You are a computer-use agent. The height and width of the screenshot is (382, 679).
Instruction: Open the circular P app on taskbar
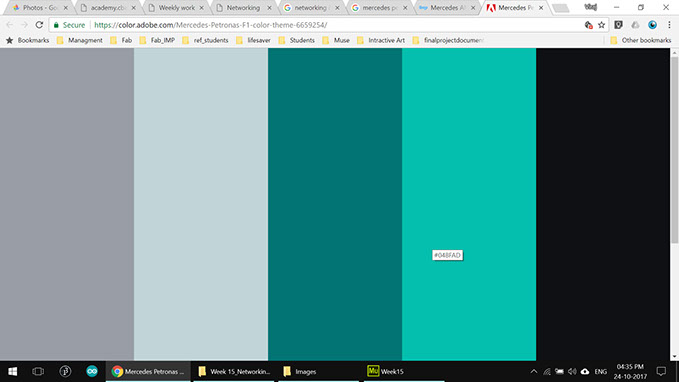point(65,371)
